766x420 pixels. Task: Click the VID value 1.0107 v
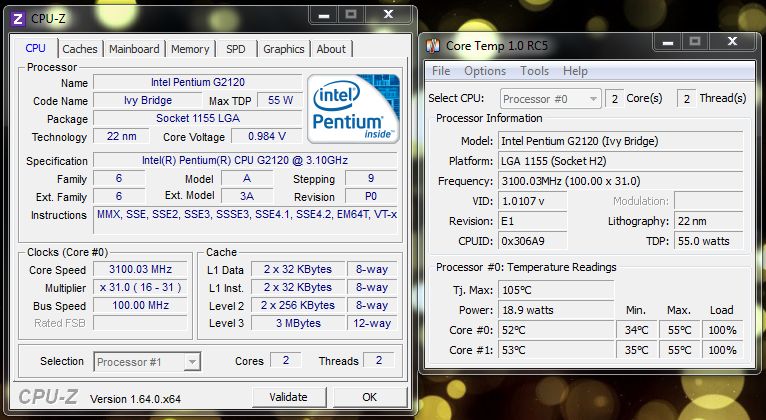tap(532, 201)
